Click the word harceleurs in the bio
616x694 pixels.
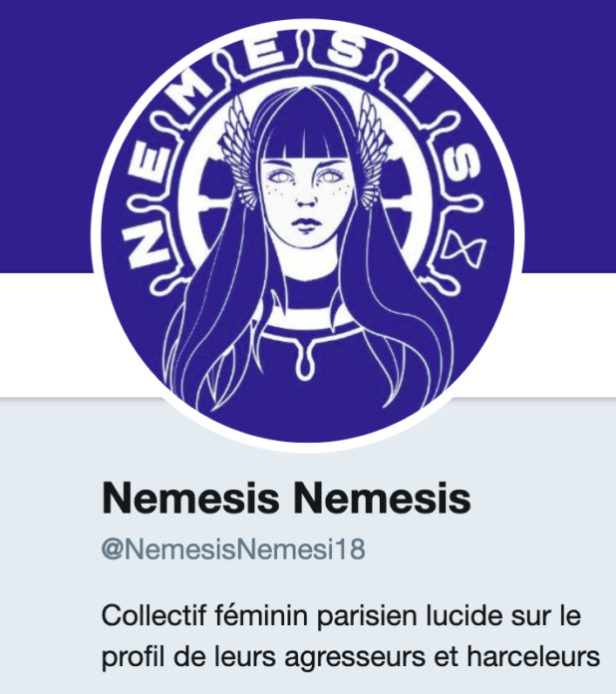point(533,657)
